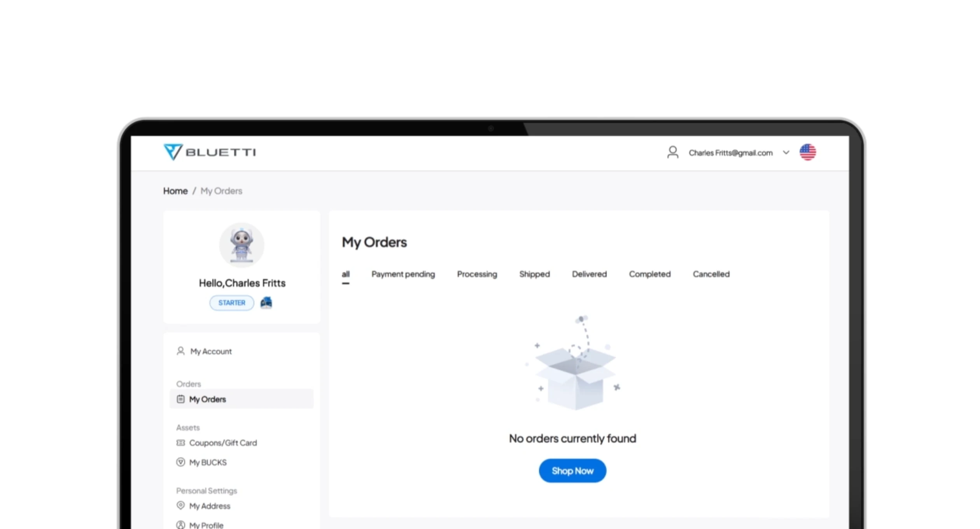Click the membership badge icon beside STARTER
This screenshot has height=529, width=980.
coord(266,303)
